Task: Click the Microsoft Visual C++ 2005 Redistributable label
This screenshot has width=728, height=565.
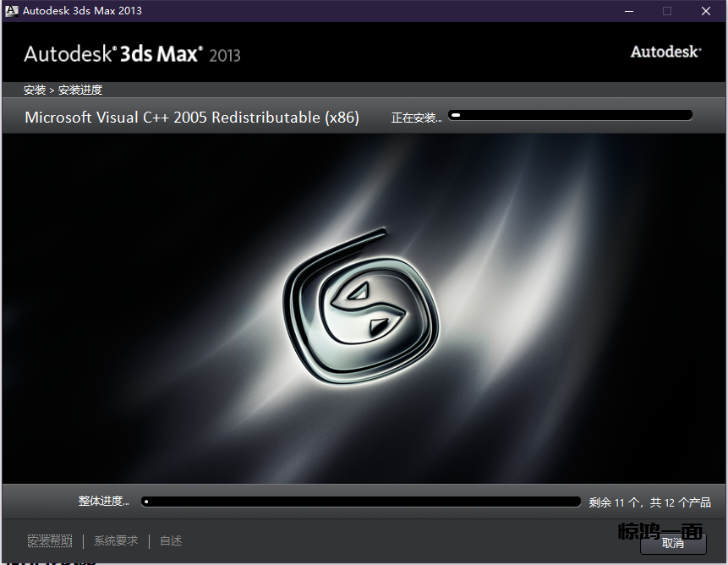Action: click(192, 118)
